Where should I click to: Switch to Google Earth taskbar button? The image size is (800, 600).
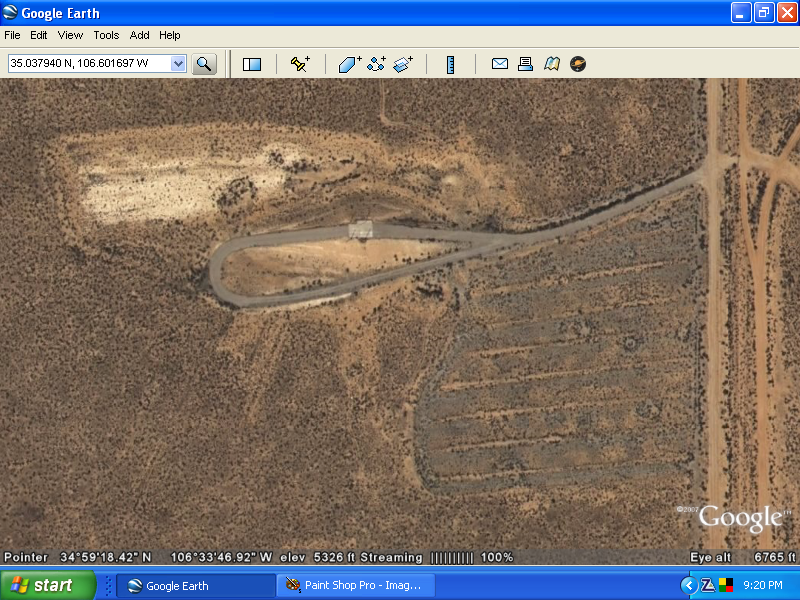(196, 586)
